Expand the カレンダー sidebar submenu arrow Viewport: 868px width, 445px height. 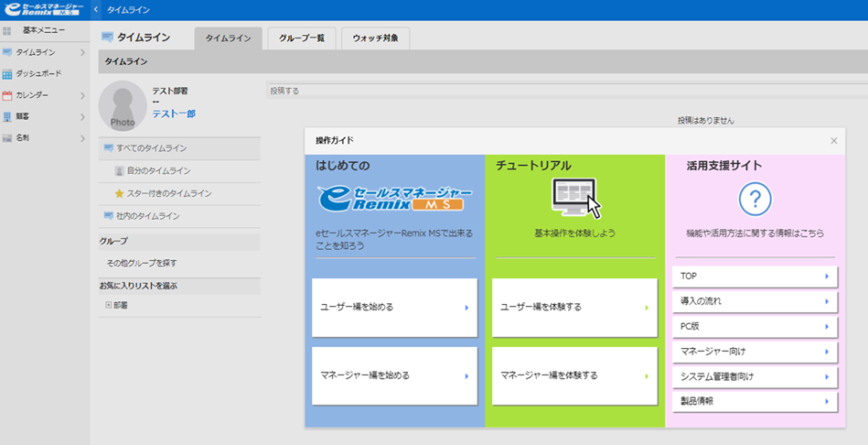pos(82,95)
